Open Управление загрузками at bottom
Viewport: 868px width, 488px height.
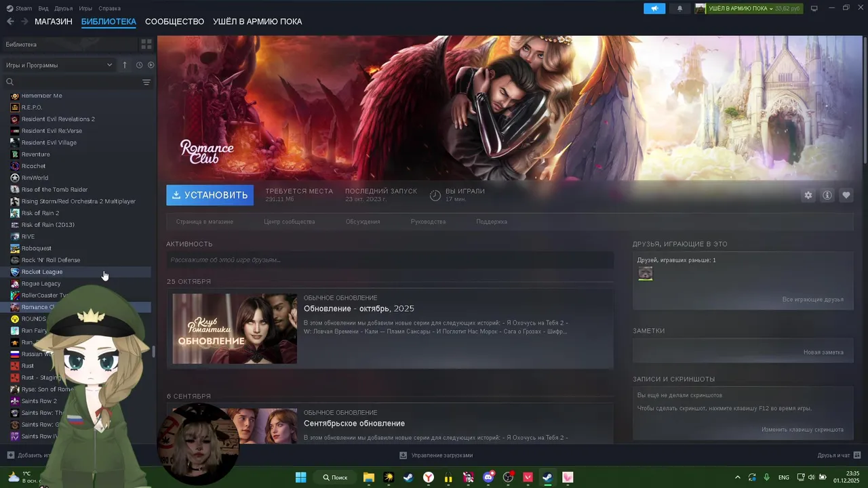click(436, 455)
